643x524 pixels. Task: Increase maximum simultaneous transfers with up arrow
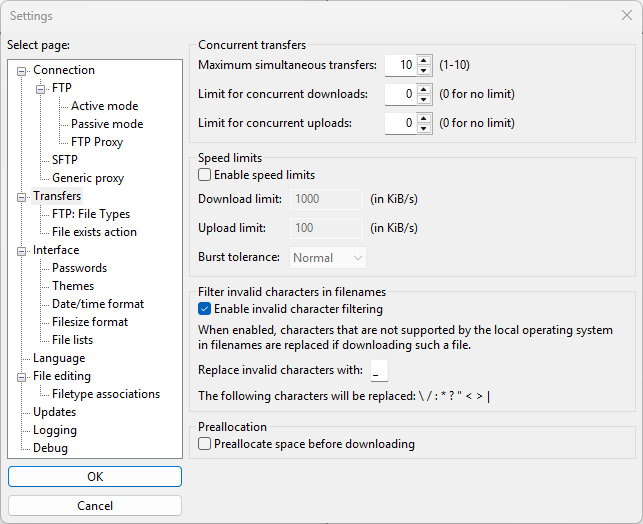coord(424,60)
